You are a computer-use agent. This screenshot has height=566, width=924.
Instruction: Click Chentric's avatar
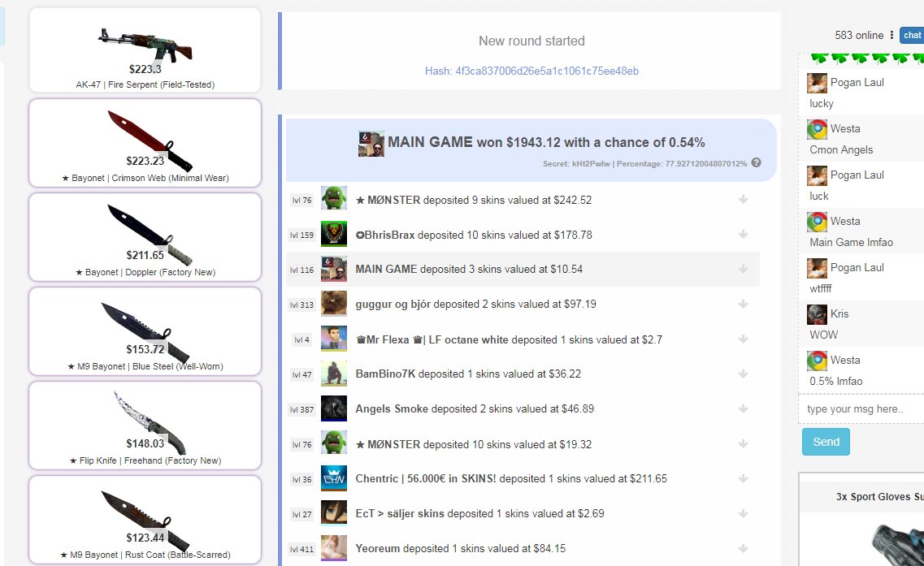point(333,478)
